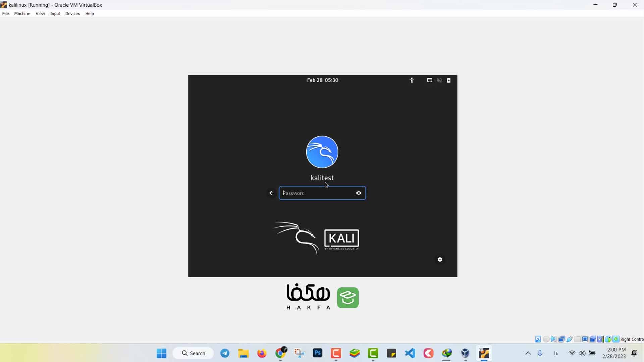This screenshot has height=362, width=644.
Task: Open Photoshop from the taskbar
Action: click(x=317, y=353)
